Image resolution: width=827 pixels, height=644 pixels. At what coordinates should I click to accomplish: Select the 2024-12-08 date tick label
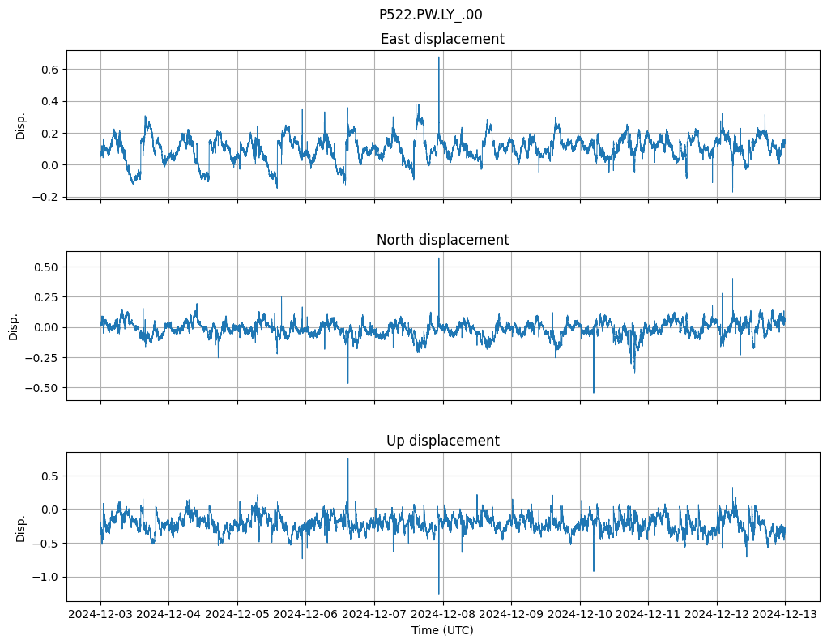pos(443,615)
